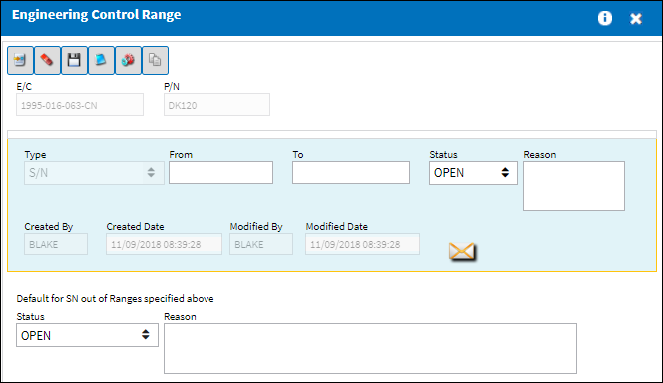Click the E/C field 1995-016-063-CN
The width and height of the screenshot is (663, 383).
[x=80, y=105]
